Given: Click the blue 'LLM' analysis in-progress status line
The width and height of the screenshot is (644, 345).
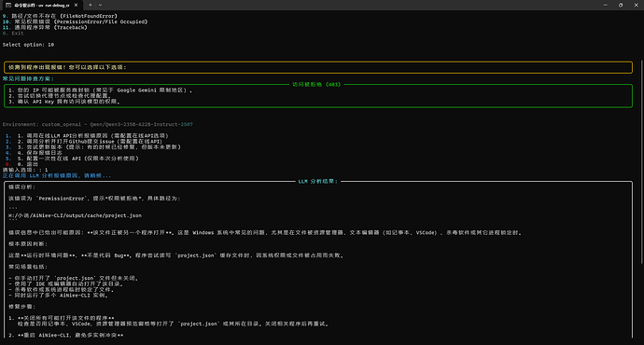Looking at the screenshot, I should pos(57,175).
